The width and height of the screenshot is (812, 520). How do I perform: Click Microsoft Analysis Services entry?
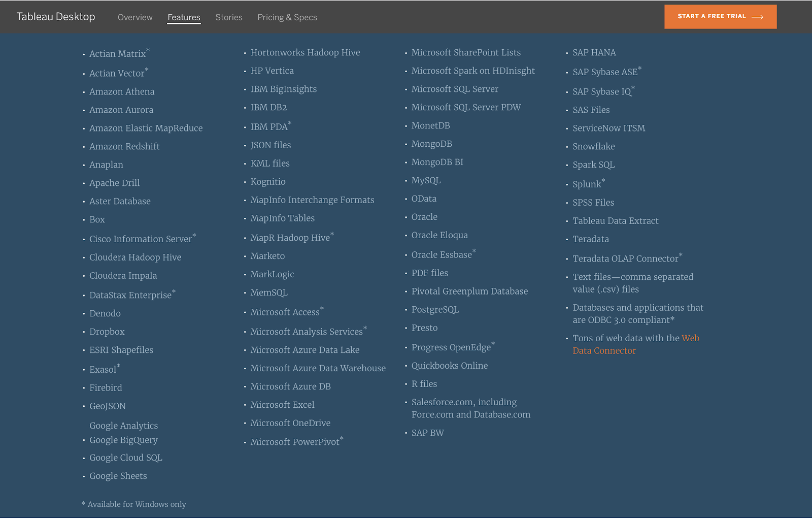point(308,331)
